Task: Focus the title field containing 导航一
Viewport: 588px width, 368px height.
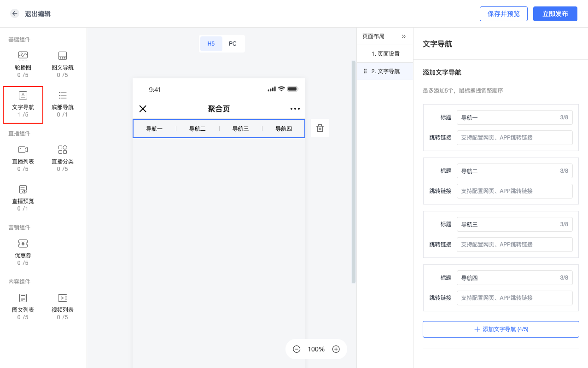Action: point(514,117)
